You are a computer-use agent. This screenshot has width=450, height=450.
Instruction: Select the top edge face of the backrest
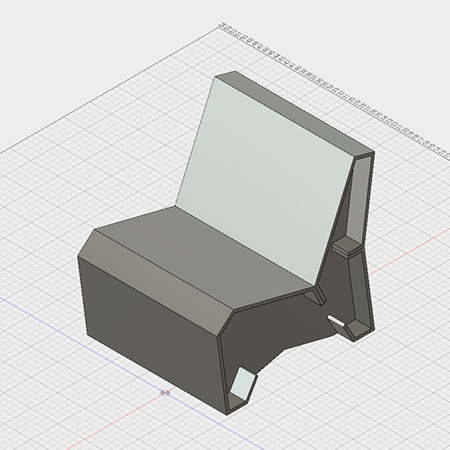293,112
